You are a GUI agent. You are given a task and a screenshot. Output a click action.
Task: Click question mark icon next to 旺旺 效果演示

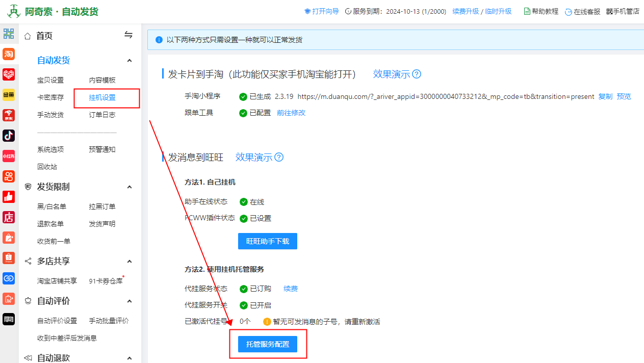[279, 157]
